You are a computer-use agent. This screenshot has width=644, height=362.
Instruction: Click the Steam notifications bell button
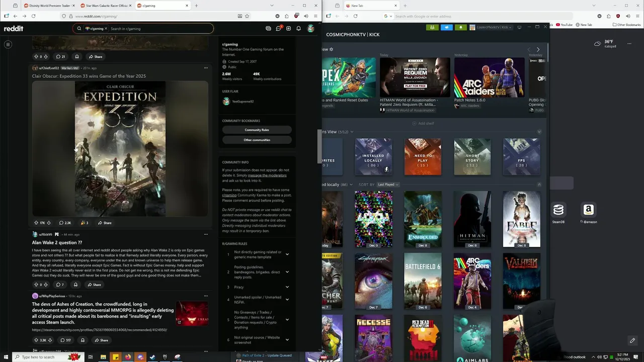tap(461, 27)
